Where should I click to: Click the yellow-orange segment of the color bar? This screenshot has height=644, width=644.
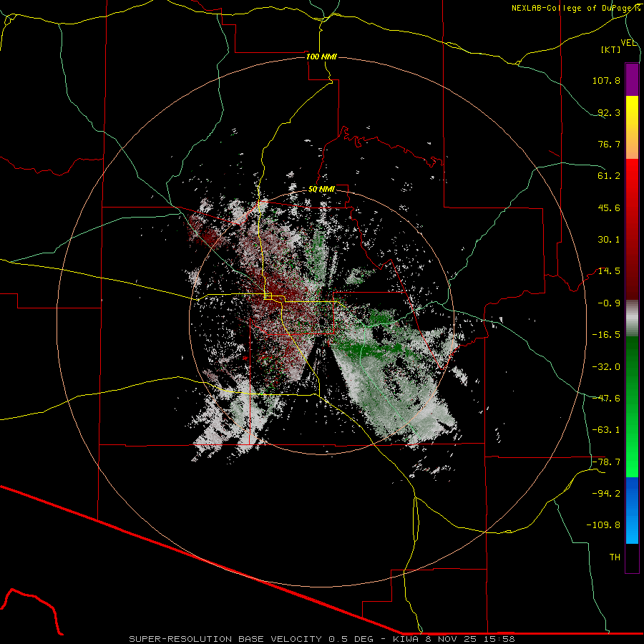(x=632, y=127)
